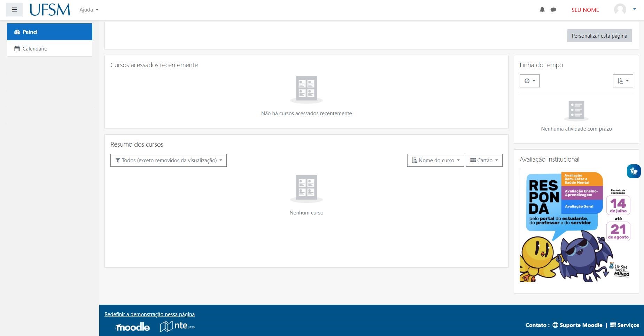Click the hamburger menu icon
The image size is (644, 336).
[14, 9]
